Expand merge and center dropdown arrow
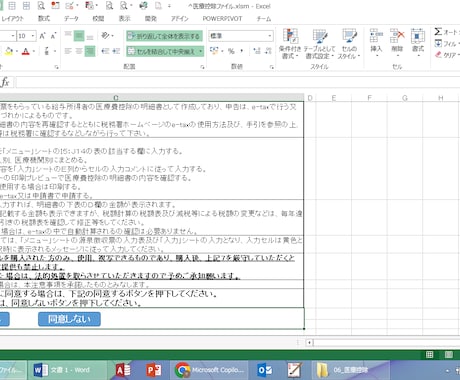460x380 pixels. pos(201,51)
